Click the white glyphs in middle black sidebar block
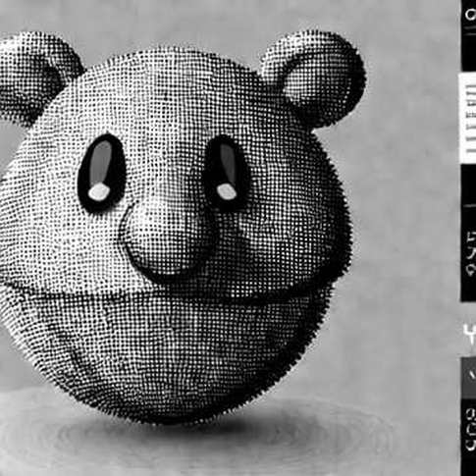The width and height of the screenshot is (476, 476). pos(471,252)
